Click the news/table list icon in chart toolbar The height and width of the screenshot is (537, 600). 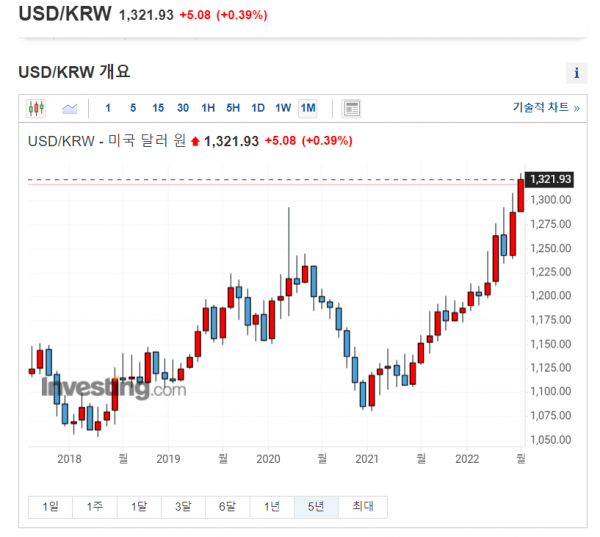352,108
